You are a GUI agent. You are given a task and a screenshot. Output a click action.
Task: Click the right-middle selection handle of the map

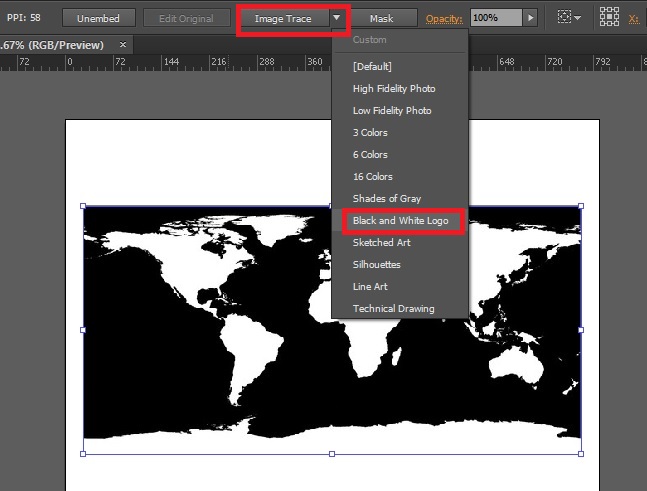(x=581, y=330)
